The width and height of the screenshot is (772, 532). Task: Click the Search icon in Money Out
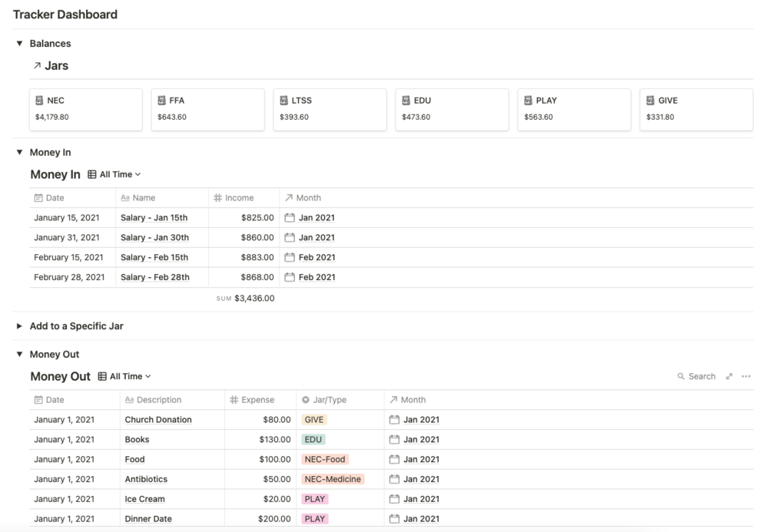(681, 376)
